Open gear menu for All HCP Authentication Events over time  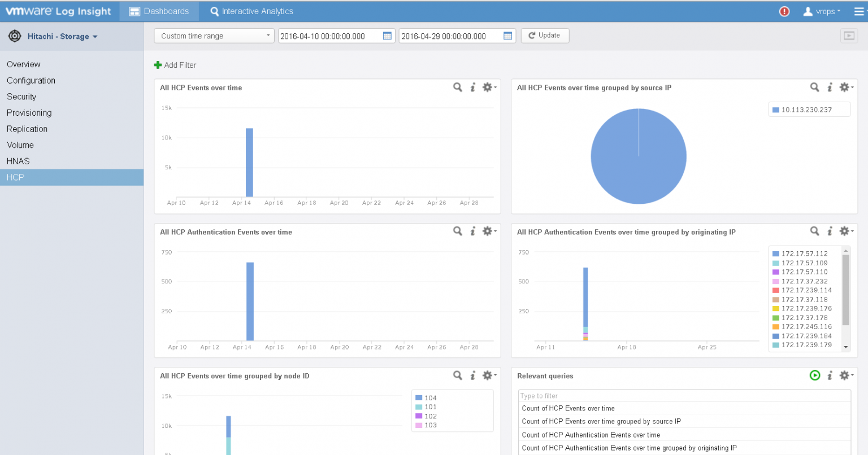(x=488, y=231)
